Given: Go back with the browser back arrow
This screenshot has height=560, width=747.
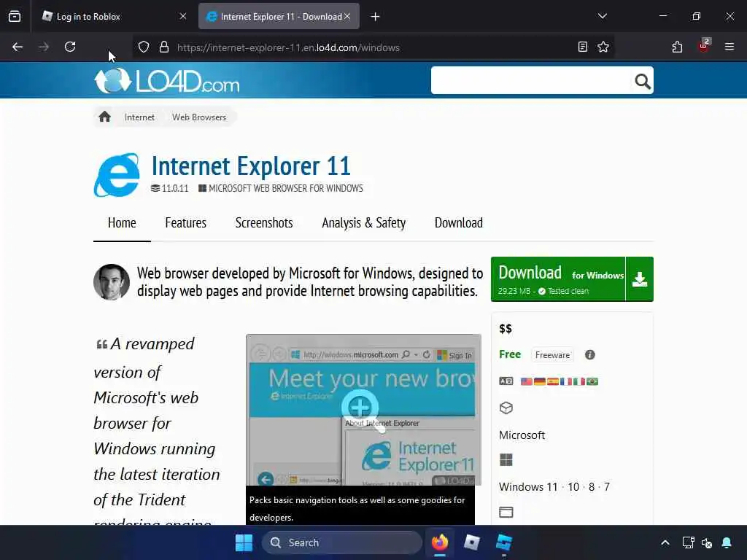Looking at the screenshot, I should pos(18,47).
